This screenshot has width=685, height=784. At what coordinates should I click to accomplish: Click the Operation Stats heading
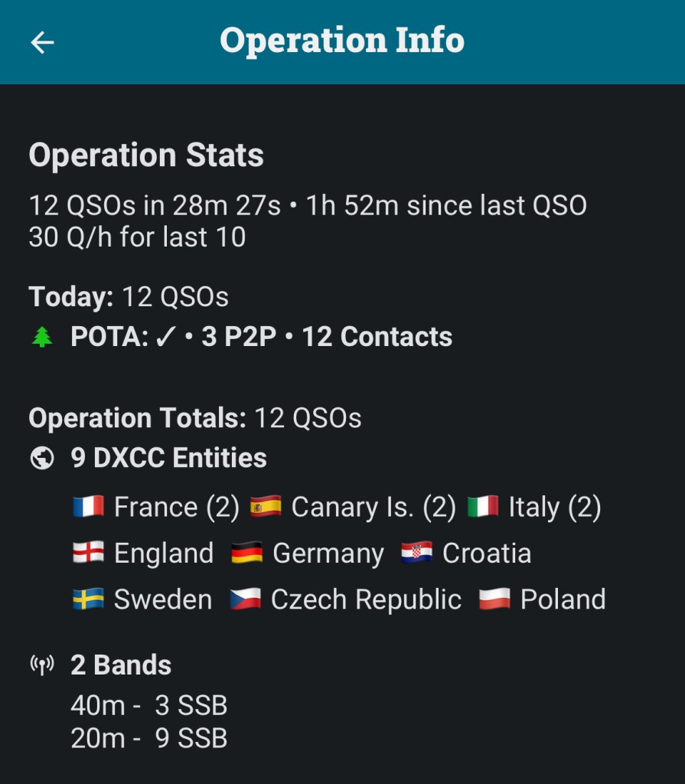146,155
